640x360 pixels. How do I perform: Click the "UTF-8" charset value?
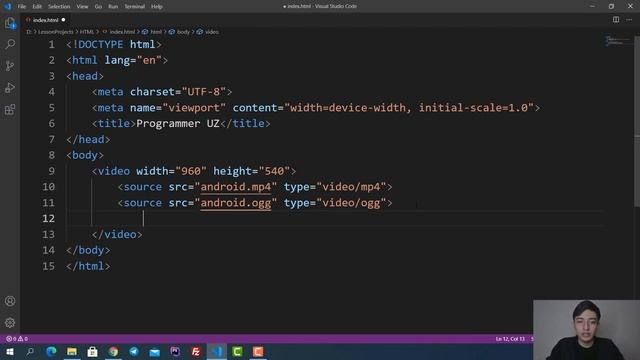pos(204,92)
